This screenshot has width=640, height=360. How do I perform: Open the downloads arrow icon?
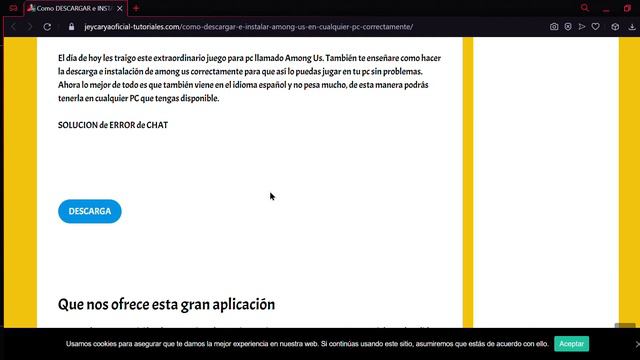click(632, 27)
